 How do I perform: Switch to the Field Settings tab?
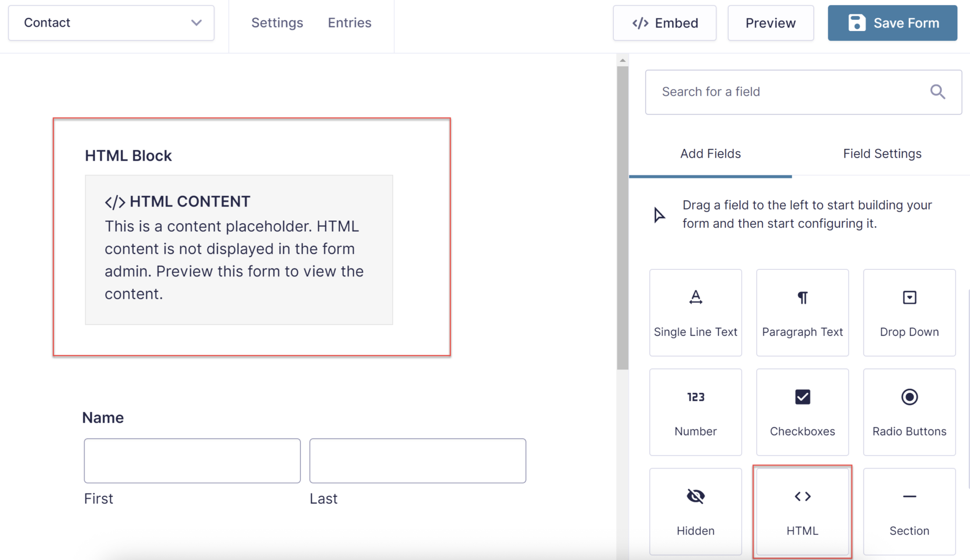tap(882, 154)
